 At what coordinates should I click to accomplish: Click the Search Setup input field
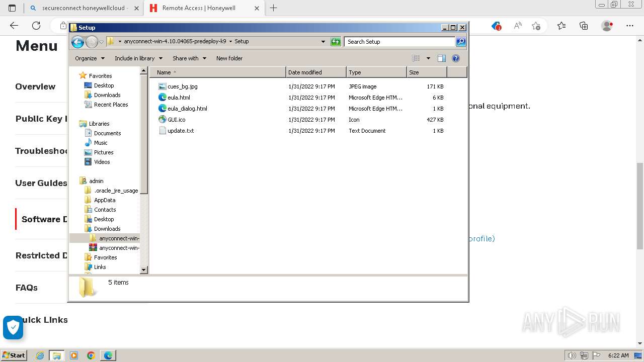click(x=400, y=42)
